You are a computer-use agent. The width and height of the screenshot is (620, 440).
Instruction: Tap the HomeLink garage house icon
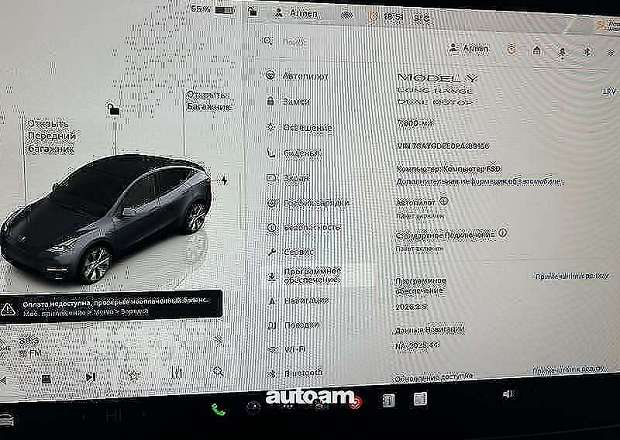pyautogui.click(x=537, y=50)
